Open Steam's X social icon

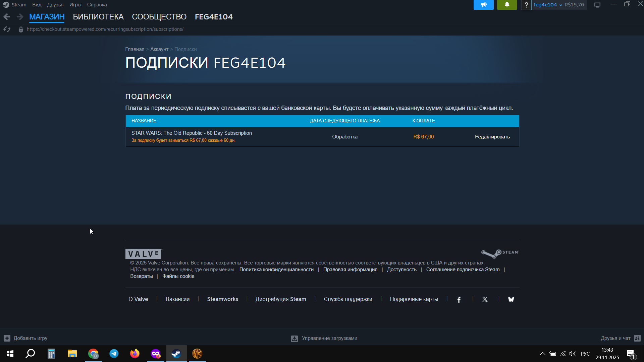485,299
